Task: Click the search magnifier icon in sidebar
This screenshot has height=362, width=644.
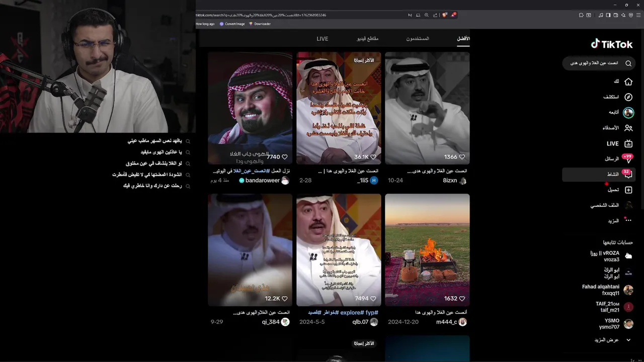Action: [x=628, y=63]
